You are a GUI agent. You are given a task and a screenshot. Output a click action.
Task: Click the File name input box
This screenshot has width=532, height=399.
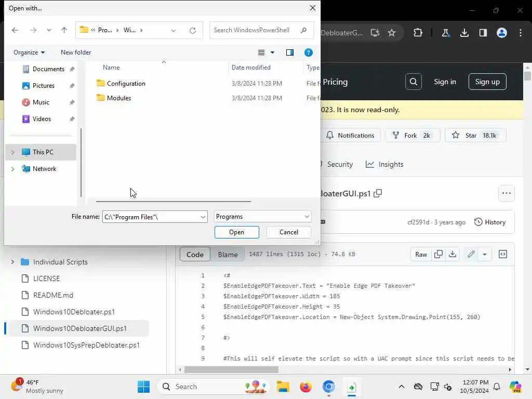(151, 217)
